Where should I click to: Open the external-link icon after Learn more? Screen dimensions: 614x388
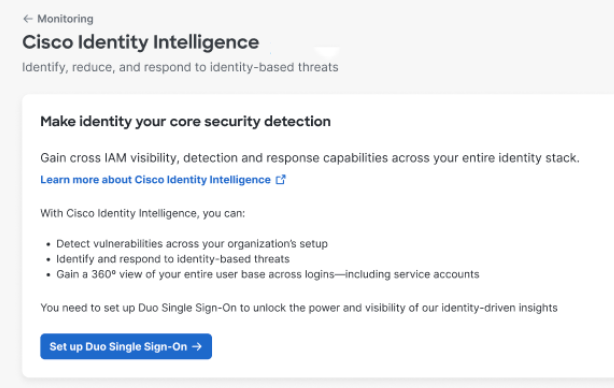(280, 180)
